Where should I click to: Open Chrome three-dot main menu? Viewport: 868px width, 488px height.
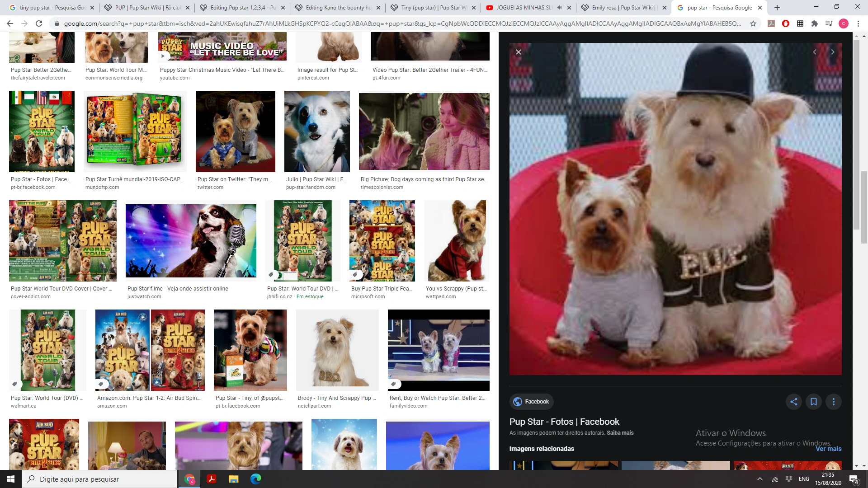(x=858, y=23)
